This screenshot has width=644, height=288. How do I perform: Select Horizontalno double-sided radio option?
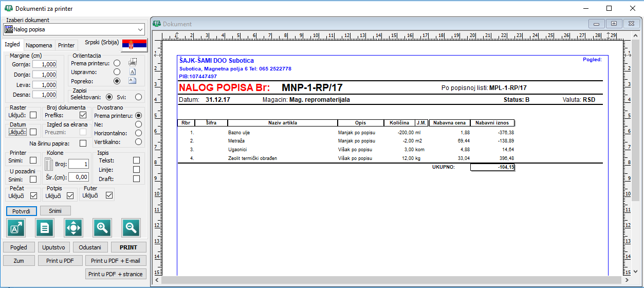(138, 133)
